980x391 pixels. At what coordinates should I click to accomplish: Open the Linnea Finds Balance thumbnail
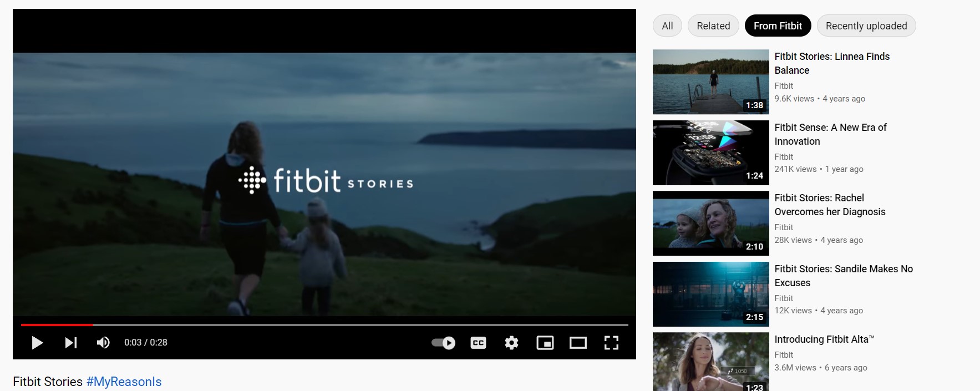tap(710, 82)
